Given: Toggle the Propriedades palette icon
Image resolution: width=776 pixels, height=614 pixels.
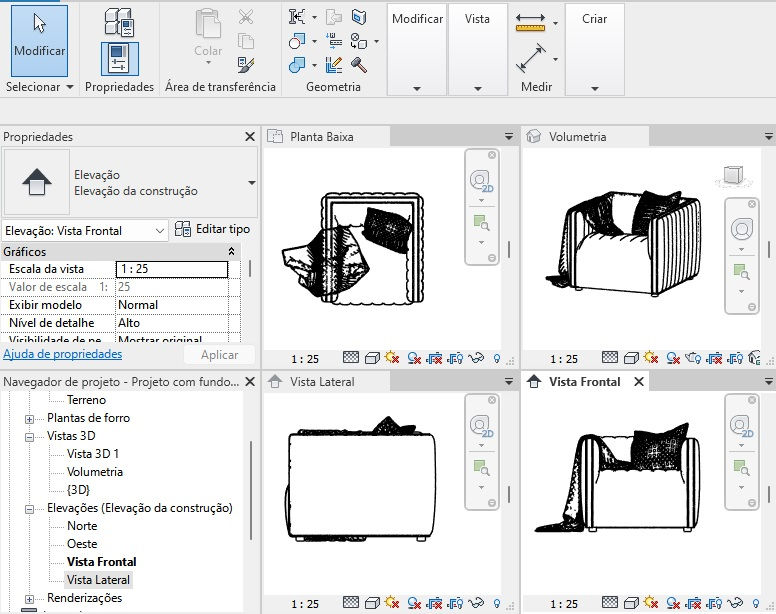Looking at the screenshot, I should pyautogui.click(x=119, y=58).
